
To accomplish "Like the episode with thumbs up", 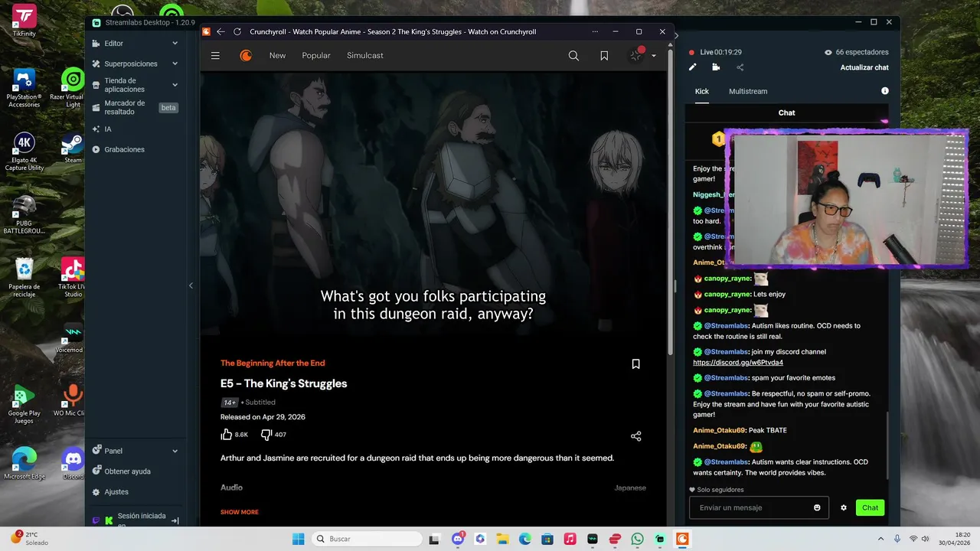I will click(226, 434).
